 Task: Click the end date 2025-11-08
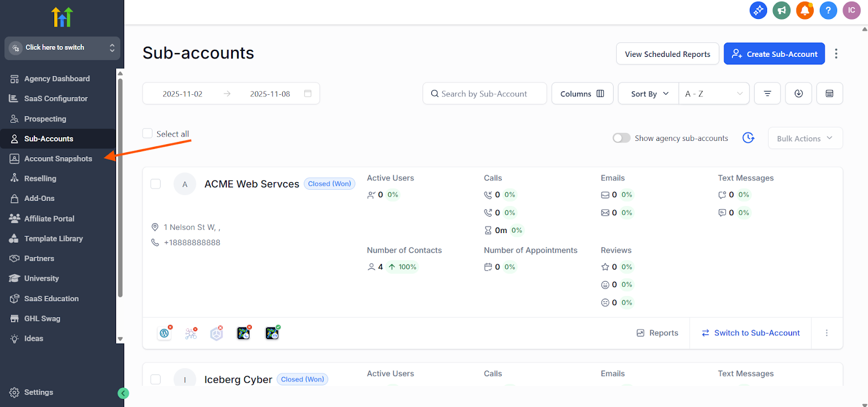270,94
